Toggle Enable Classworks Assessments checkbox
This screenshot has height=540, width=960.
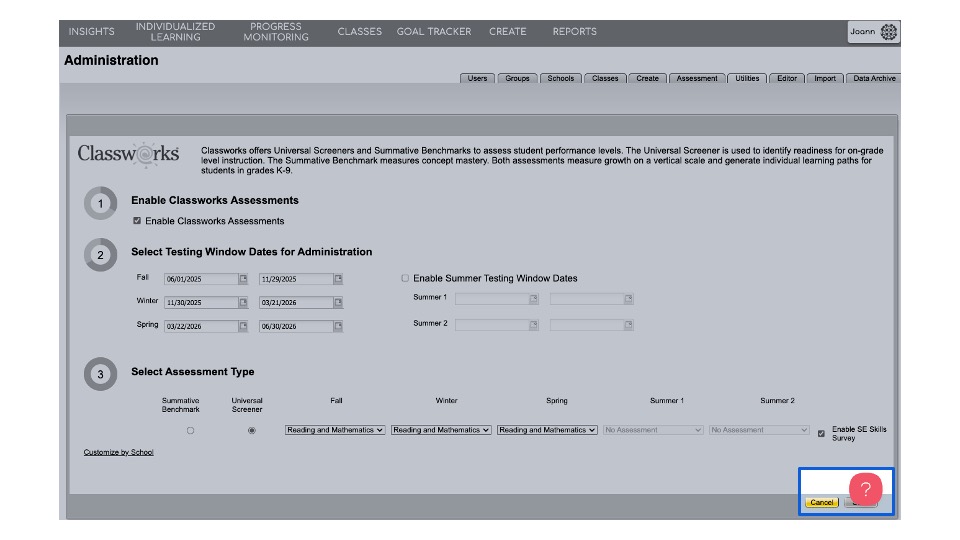click(x=137, y=221)
